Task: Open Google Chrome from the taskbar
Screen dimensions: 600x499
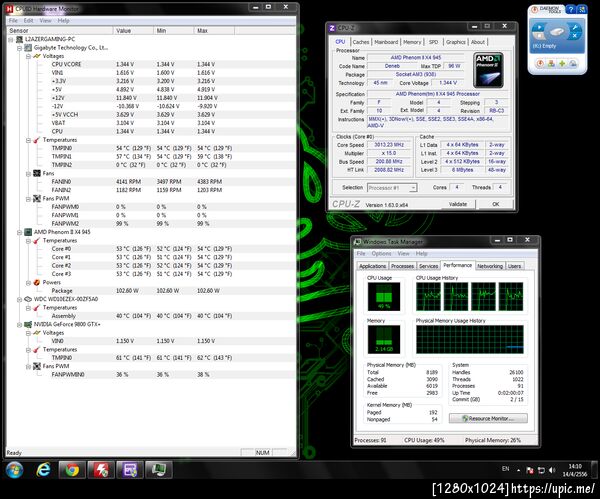Action: coord(72,470)
